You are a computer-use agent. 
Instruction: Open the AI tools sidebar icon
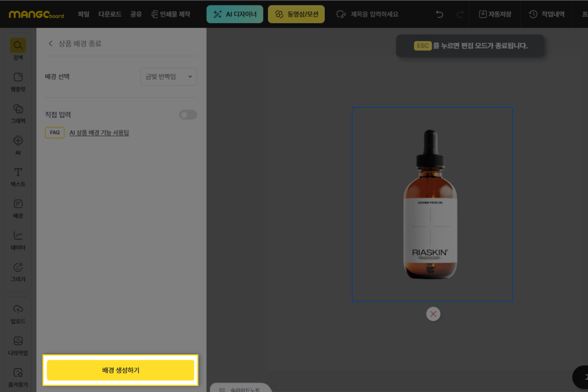[x=18, y=144]
